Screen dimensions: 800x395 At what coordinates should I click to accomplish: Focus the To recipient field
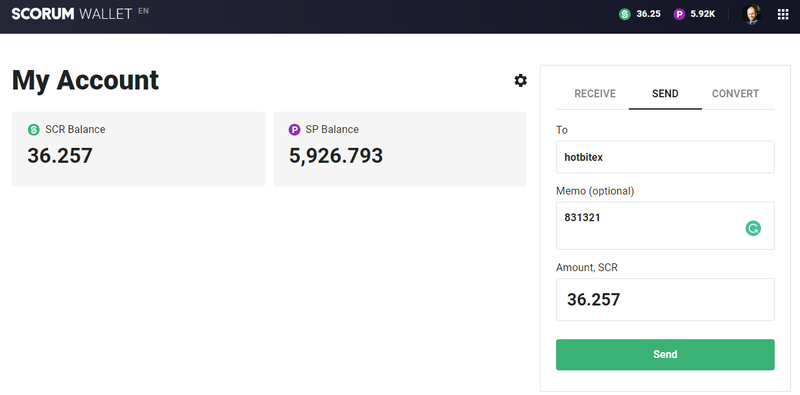coord(665,157)
